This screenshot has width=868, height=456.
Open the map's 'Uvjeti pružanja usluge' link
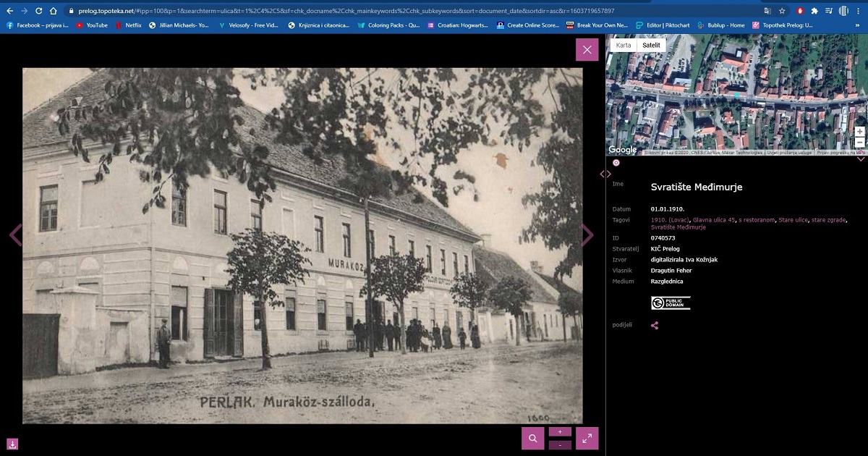click(788, 153)
